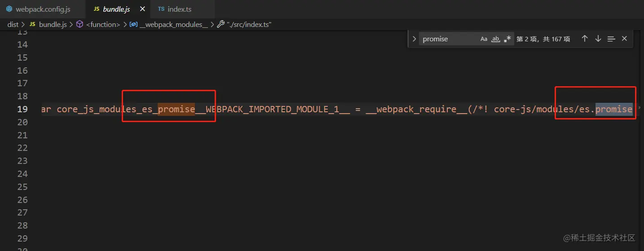Toggle Match Whole Word option
This screenshot has height=251, width=644.
(495, 39)
